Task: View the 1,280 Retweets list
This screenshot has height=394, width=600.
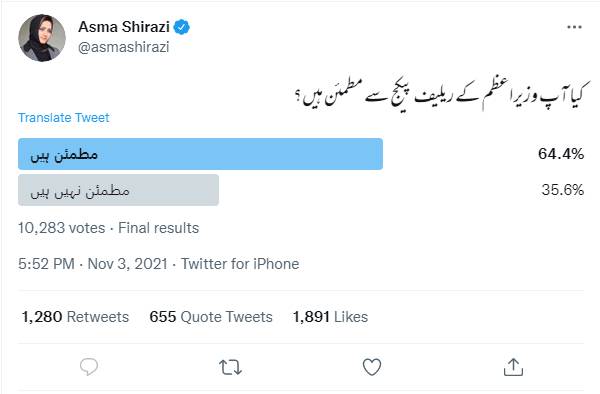Action: coord(75,317)
